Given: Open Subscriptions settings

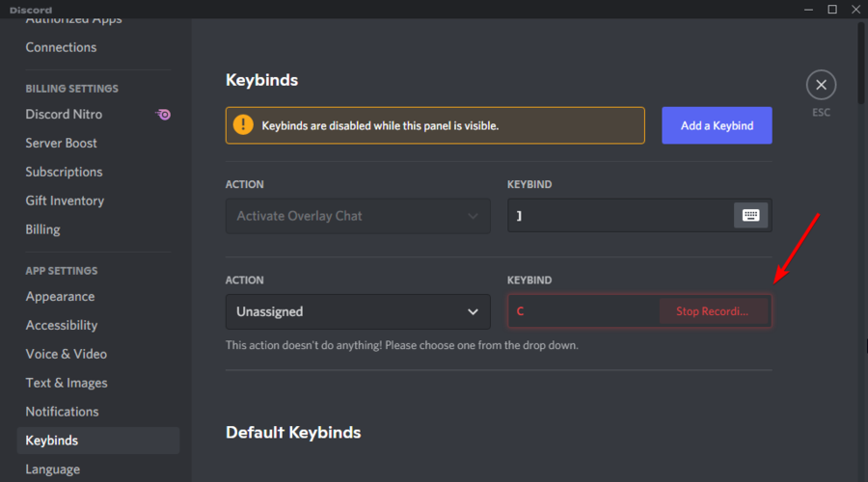Looking at the screenshot, I should pos(64,172).
